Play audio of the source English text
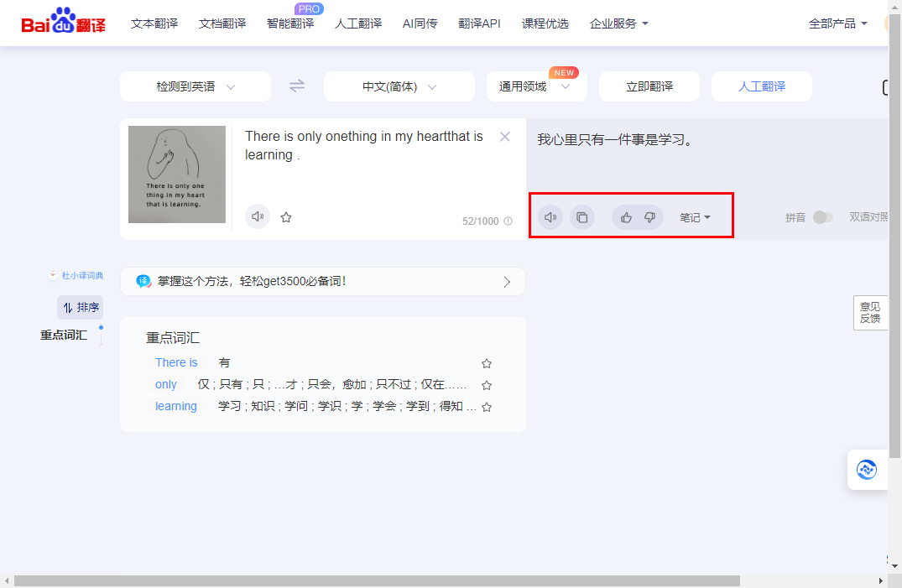Image resolution: width=902 pixels, height=588 pixels. coord(257,216)
